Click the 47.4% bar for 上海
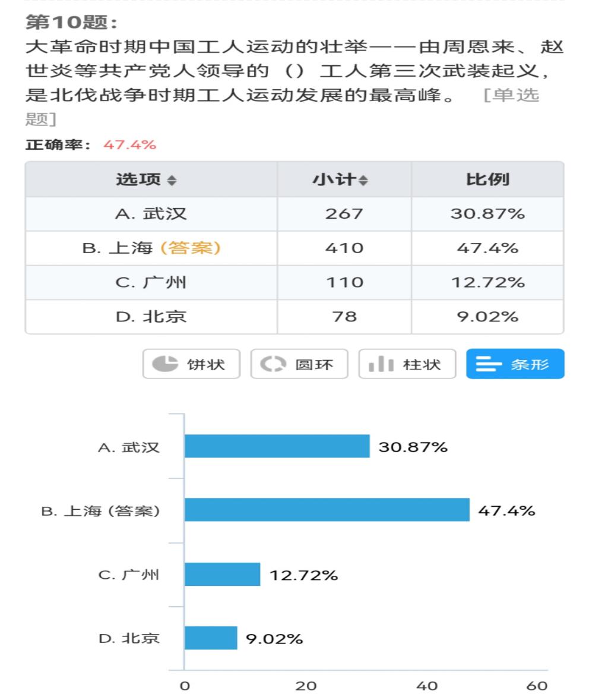 pos(327,510)
